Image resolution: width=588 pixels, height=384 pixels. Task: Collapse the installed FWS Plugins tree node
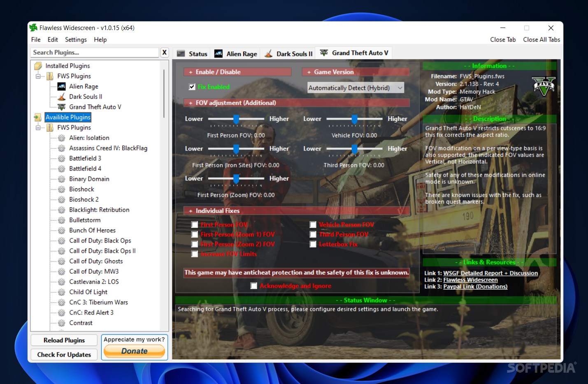point(38,76)
